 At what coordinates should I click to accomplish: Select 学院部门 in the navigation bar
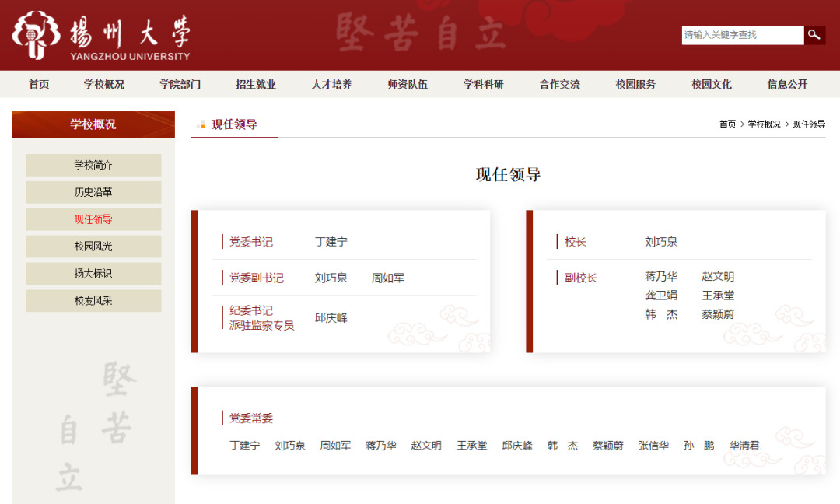pyautogui.click(x=180, y=84)
